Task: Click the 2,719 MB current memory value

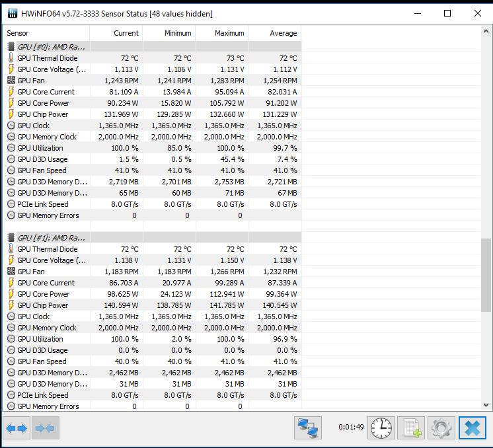Action: [124, 182]
